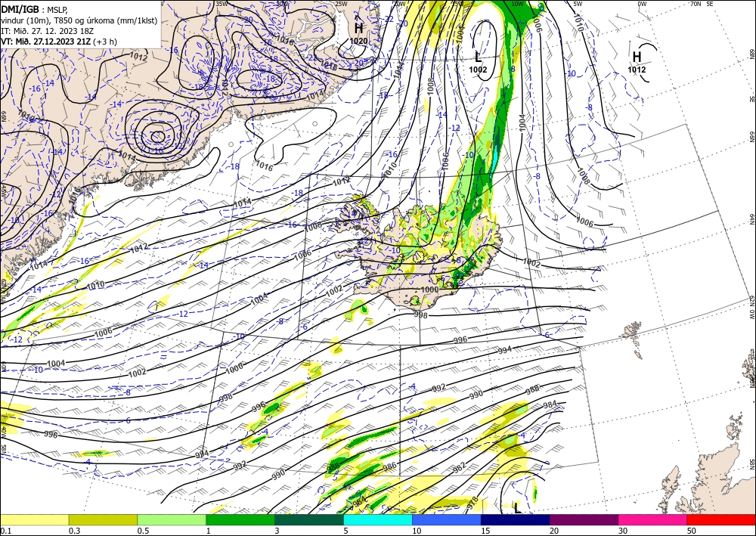This screenshot has height=536, width=756.
Task: Click the red 50+ legend swatch
Action: coord(721,519)
